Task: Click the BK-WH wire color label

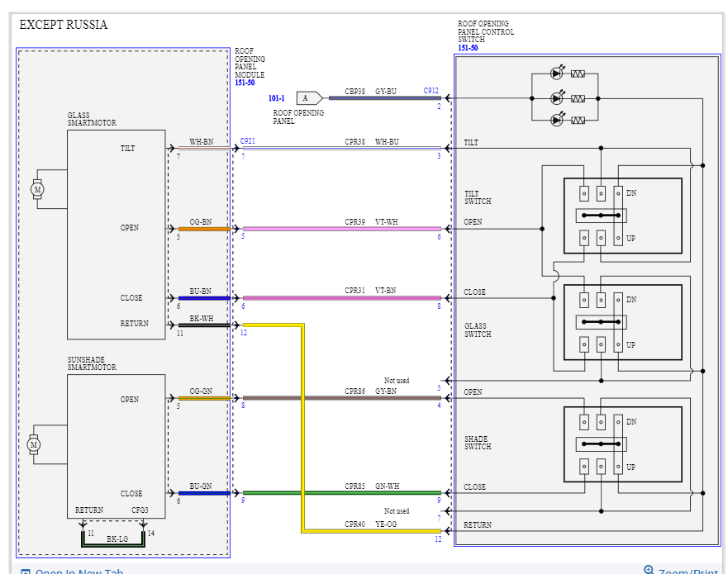Action: (x=201, y=318)
